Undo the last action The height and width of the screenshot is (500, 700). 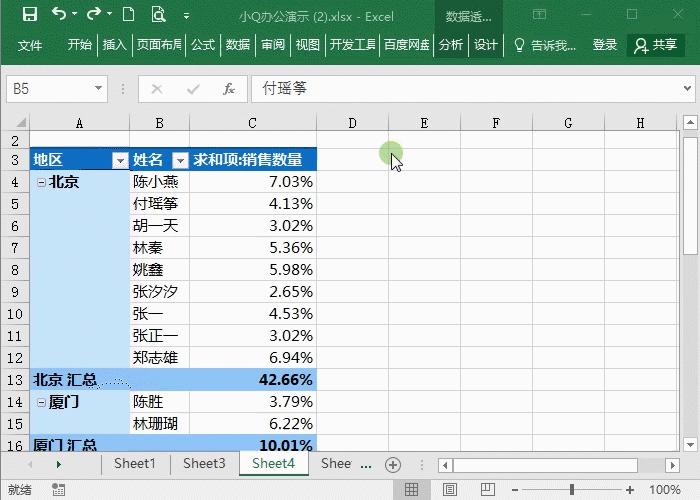point(59,14)
